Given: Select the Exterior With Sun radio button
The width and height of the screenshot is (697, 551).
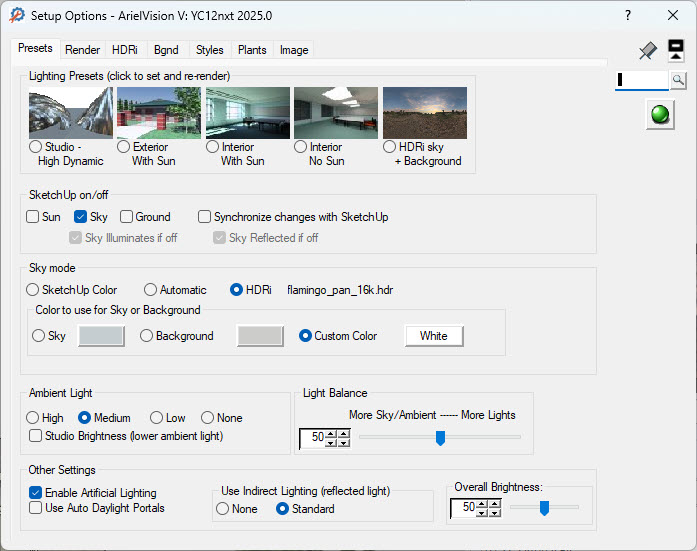Looking at the screenshot, I should 123,147.
